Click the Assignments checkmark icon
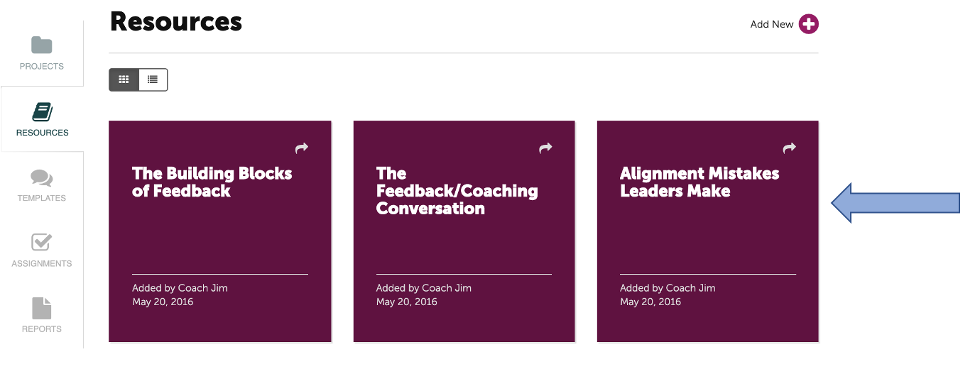Screen dimensions: 980x369 point(42,243)
